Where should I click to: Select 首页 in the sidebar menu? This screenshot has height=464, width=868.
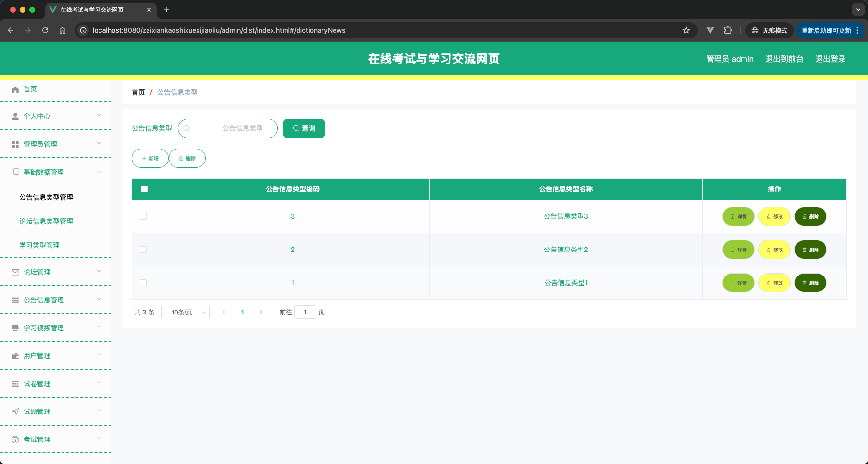pyautogui.click(x=30, y=89)
